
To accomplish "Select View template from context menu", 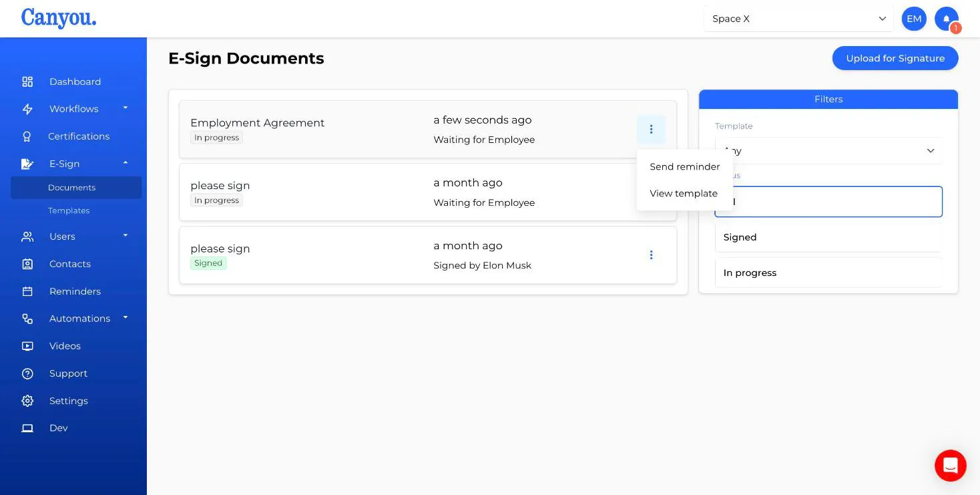I will point(685,193).
